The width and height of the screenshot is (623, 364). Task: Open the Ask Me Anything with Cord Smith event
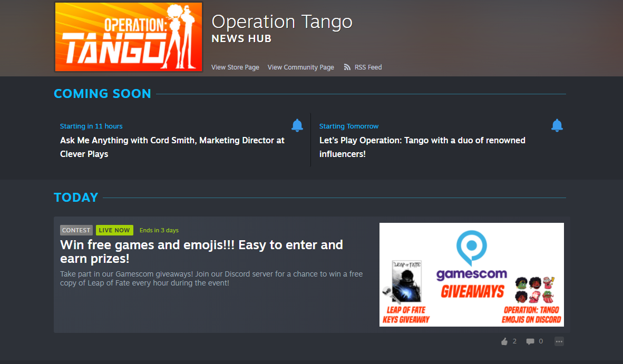click(172, 147)
